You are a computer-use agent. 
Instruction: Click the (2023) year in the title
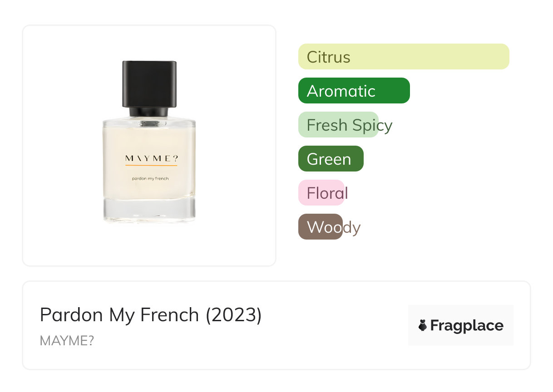coord(234,315)
